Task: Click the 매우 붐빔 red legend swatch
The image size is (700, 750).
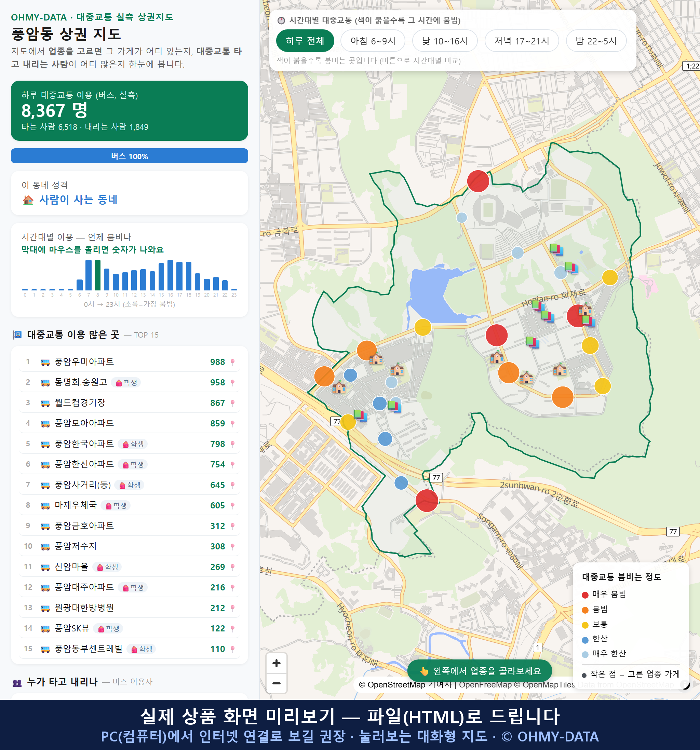Action: (x=585, y=595)
